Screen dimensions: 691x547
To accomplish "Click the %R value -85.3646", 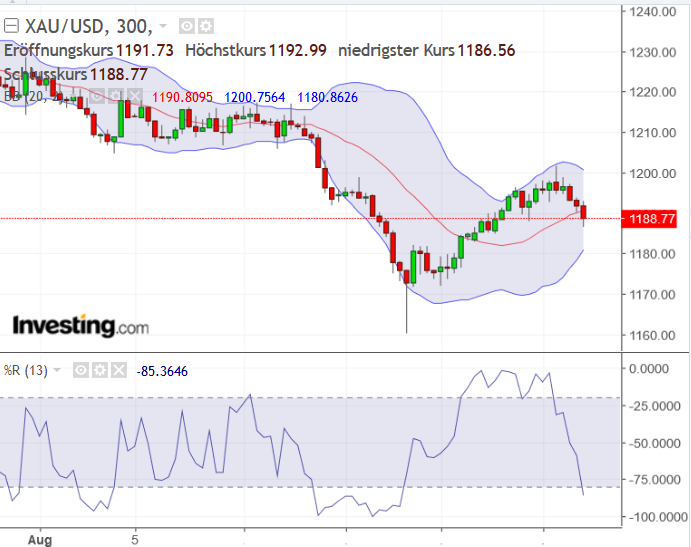I will pos(162,372).
